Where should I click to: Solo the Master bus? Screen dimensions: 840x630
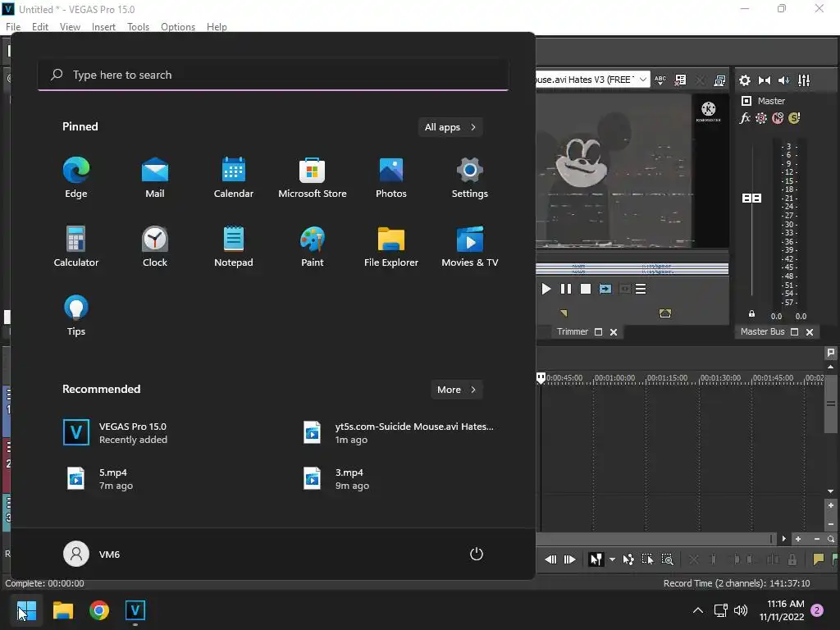[794, 118]
